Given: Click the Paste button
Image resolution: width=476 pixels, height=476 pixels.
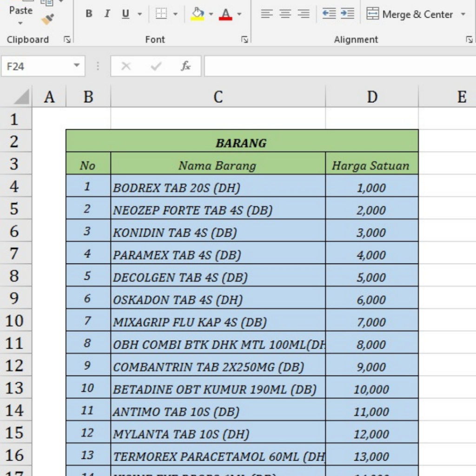Looking at the screenshot, I should [21, 10].
